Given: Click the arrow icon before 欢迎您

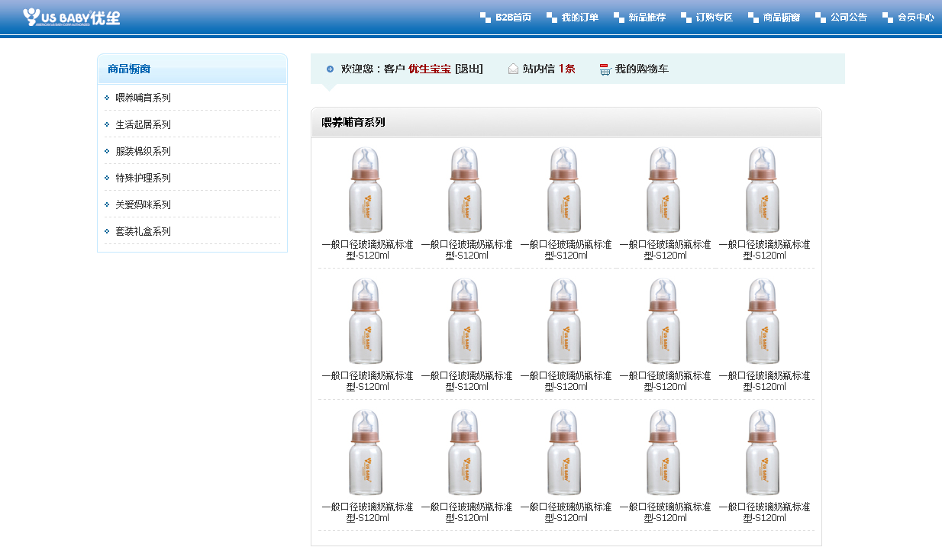Looking at the screenshot, I should pyautogui.click(x=330, y=69).
